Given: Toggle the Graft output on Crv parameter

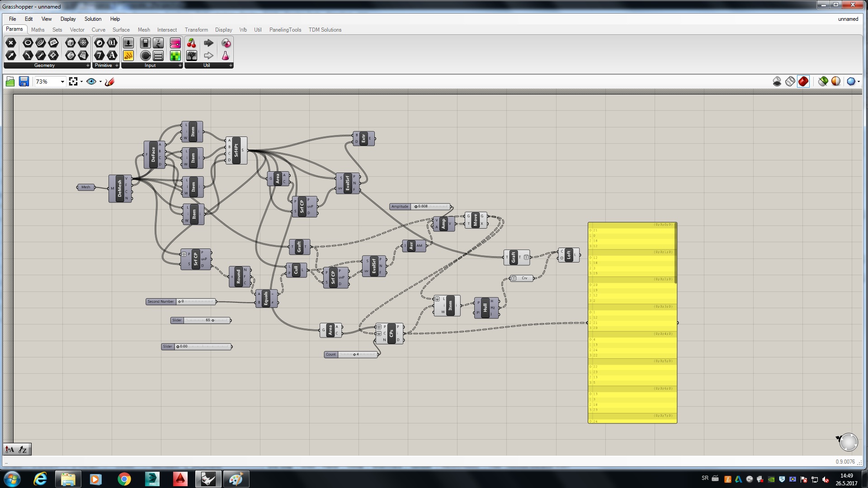Looking at the screenshot, I should pos(514,278).
